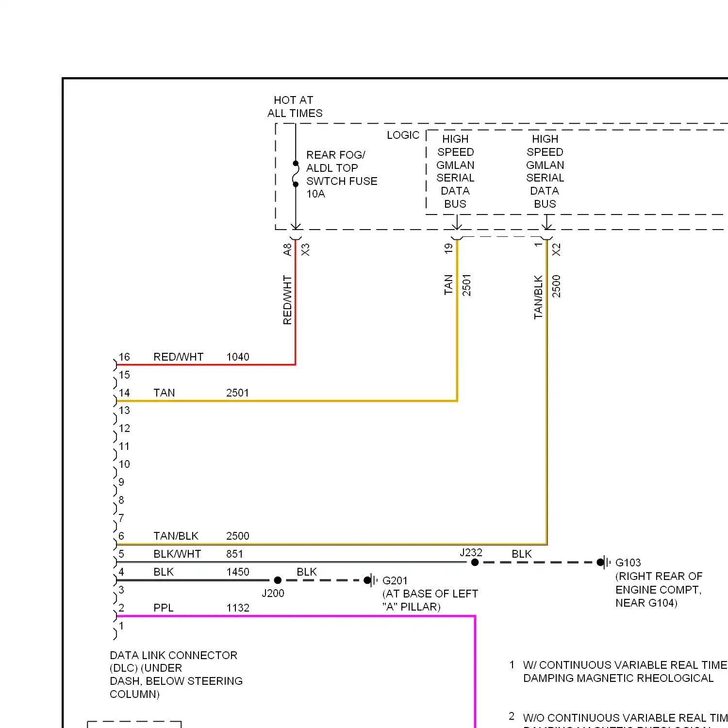This screenshot has height=728, width=728.
Task: Click the arrow terminal above pin 19
Action: tap(457, 226)
